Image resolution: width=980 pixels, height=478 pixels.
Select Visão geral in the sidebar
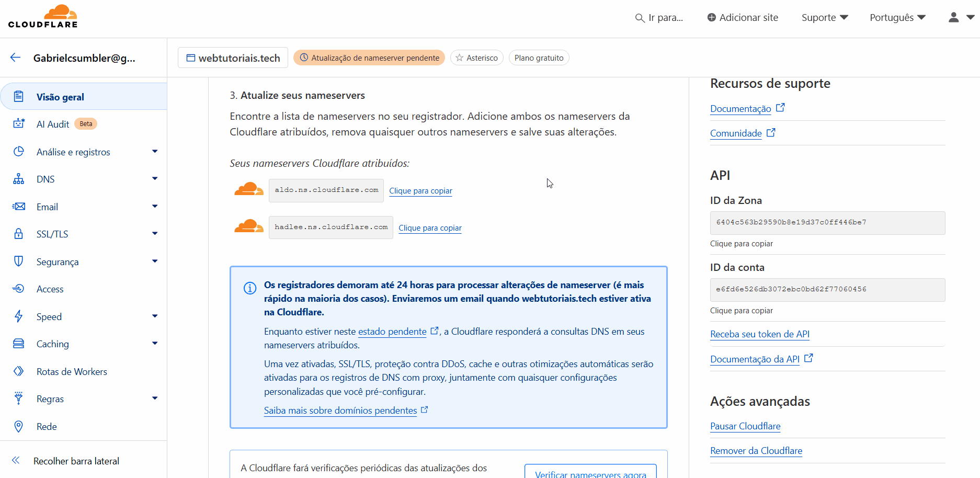tap(60, 97)
